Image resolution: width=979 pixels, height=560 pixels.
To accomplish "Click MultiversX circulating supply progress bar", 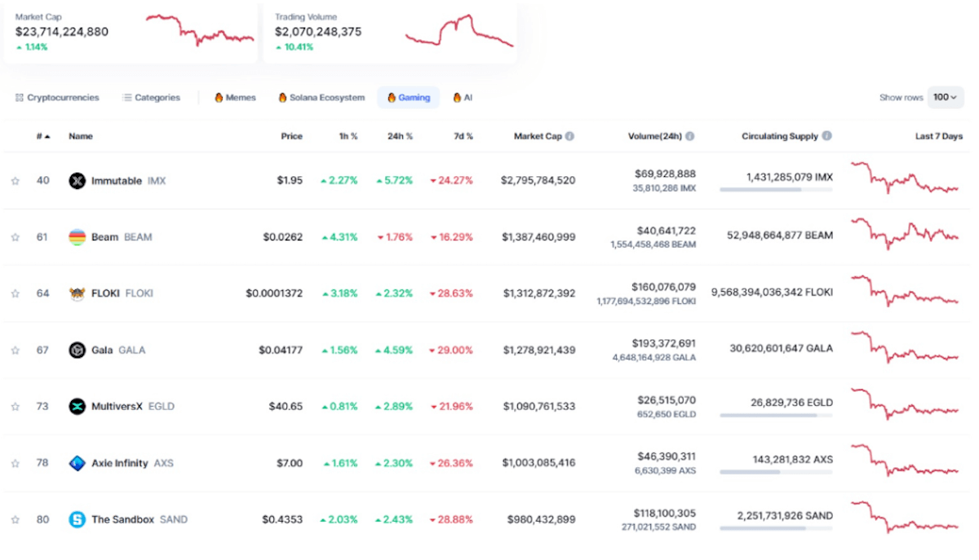I will (x=776, y=416).
